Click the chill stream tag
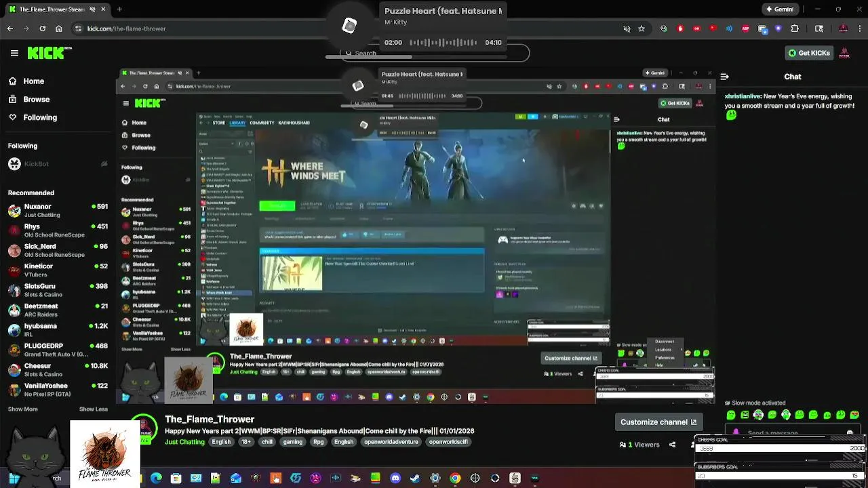The height and width of the screenshot is (488, 868). 267,442
